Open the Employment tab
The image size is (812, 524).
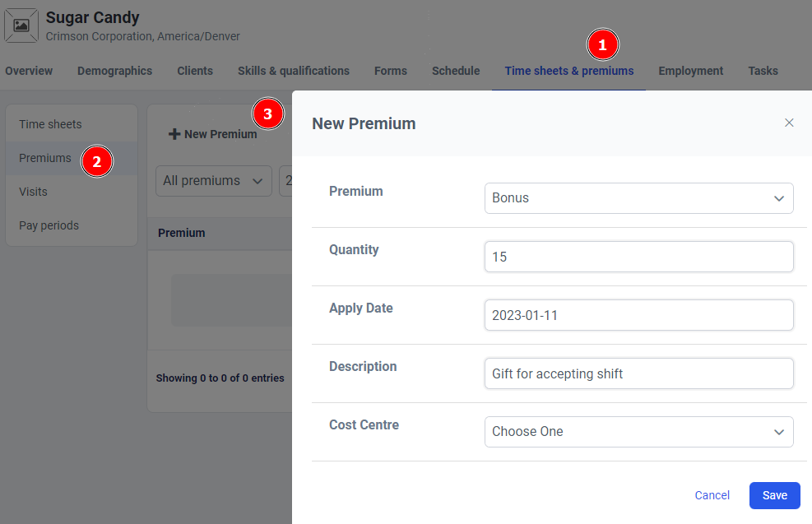tap(690, 71)
